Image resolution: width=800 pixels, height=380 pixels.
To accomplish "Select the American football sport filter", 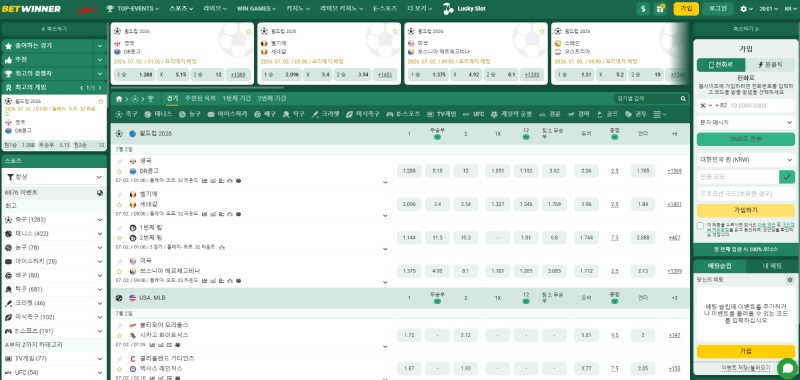I will tap(363, 114).
